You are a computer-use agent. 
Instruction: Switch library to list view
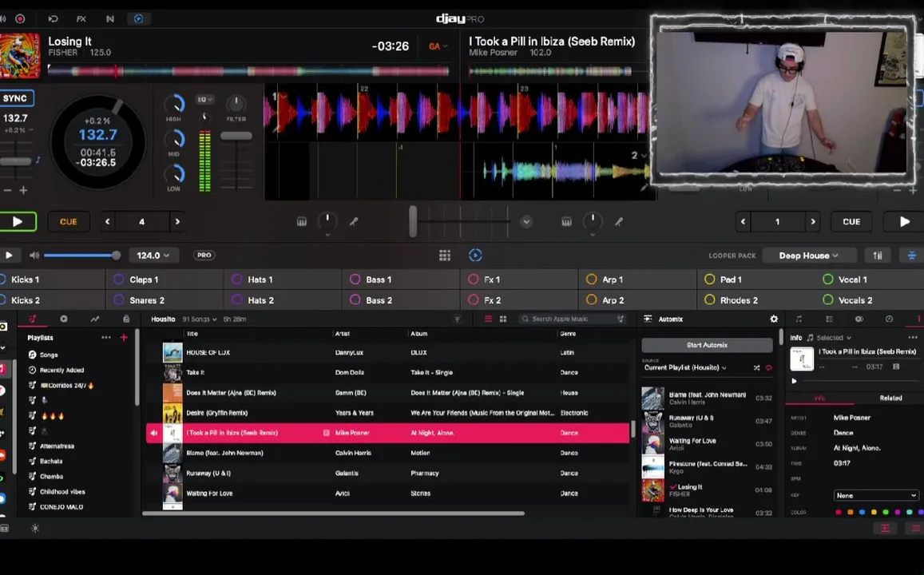point(488,319)
